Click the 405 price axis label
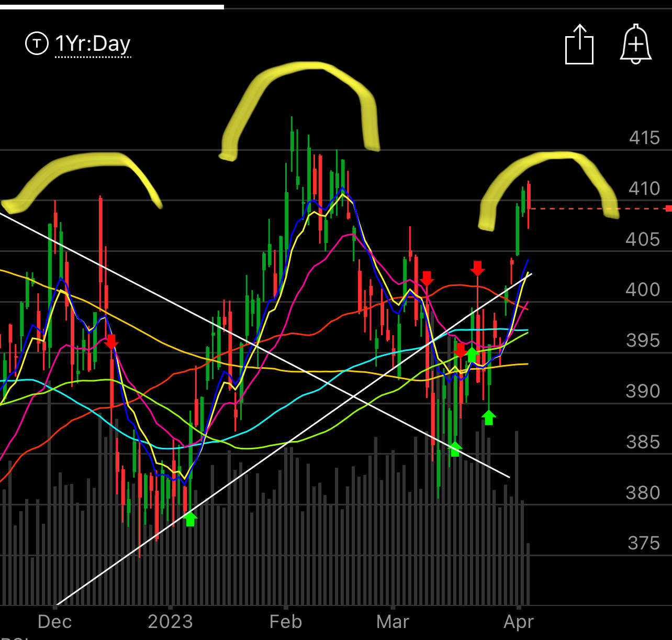The width and height of the screenshot is (672, 640). pos(643,239)
